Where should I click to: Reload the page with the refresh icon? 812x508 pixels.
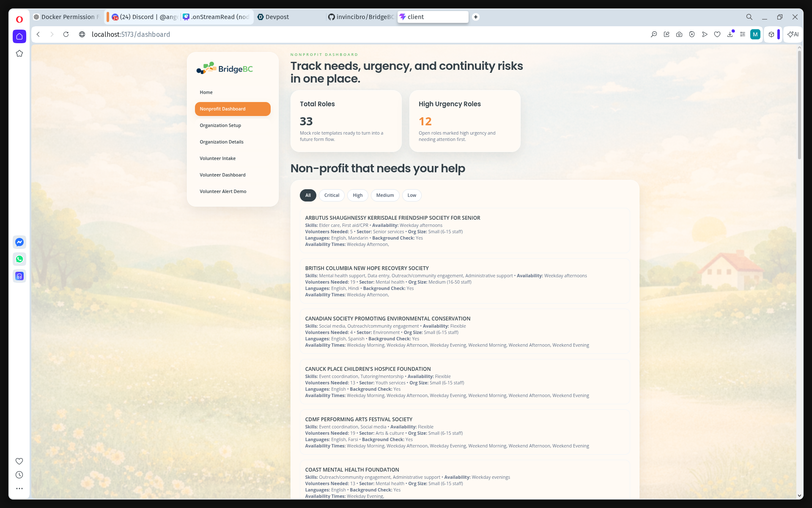point(66,34)
